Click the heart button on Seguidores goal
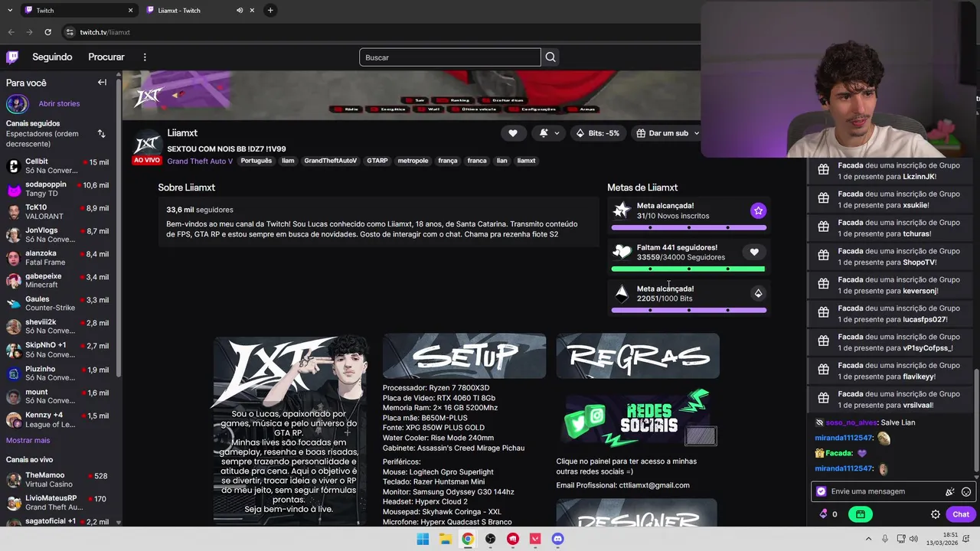 [754, 252]
